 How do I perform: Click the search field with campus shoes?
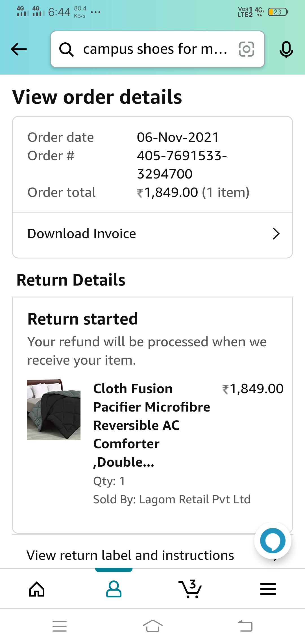155,49
